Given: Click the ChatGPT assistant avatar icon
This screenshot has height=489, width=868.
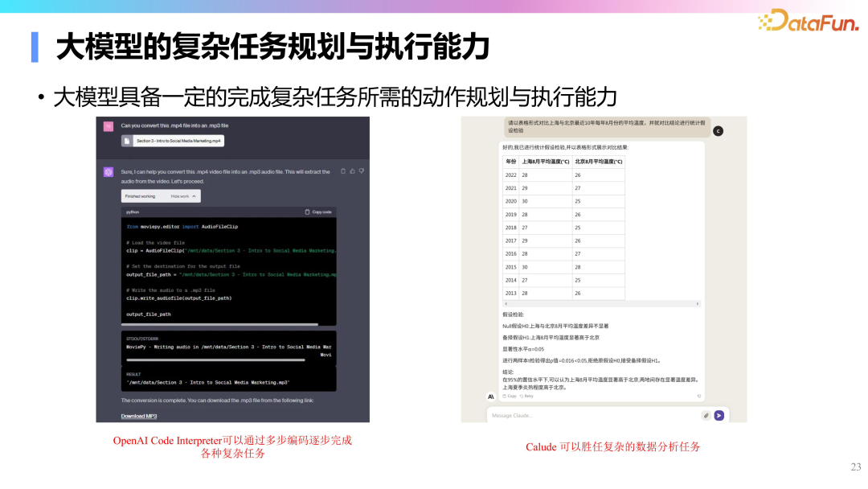Looking at the screenshot, I should [x=108, y=172].
